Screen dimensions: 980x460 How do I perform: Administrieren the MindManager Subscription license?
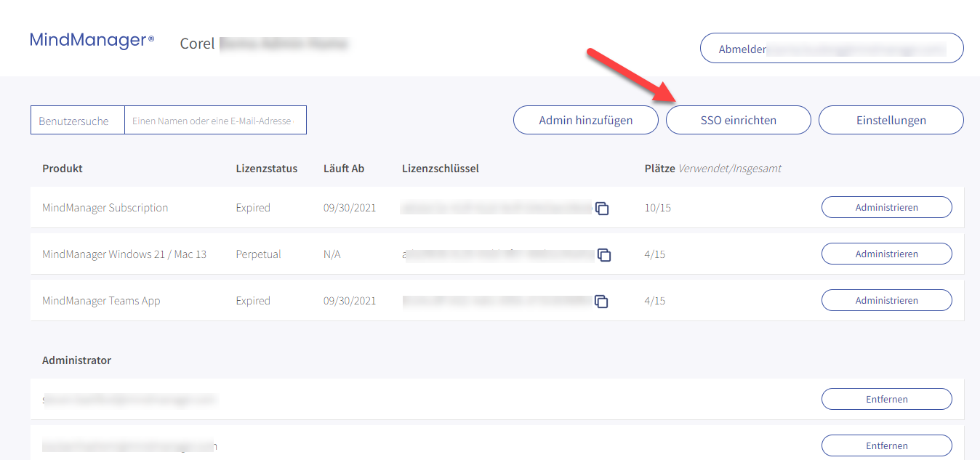pyautogui.click(x=887, y=207)
